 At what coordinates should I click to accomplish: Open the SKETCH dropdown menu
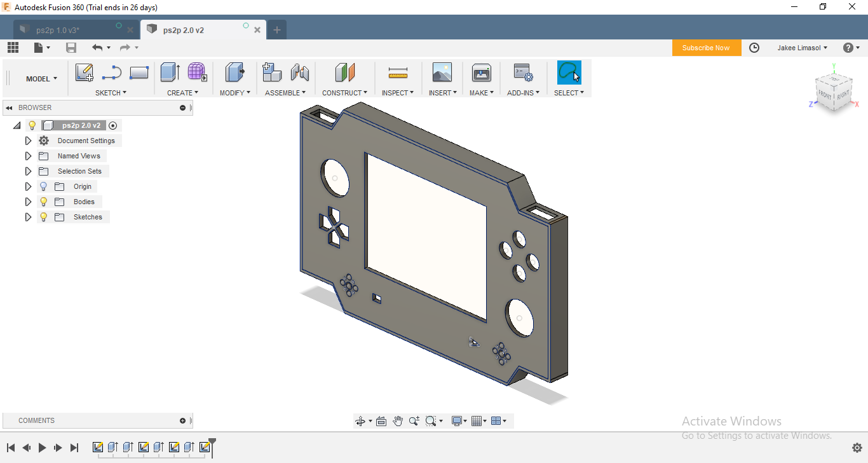111,93
